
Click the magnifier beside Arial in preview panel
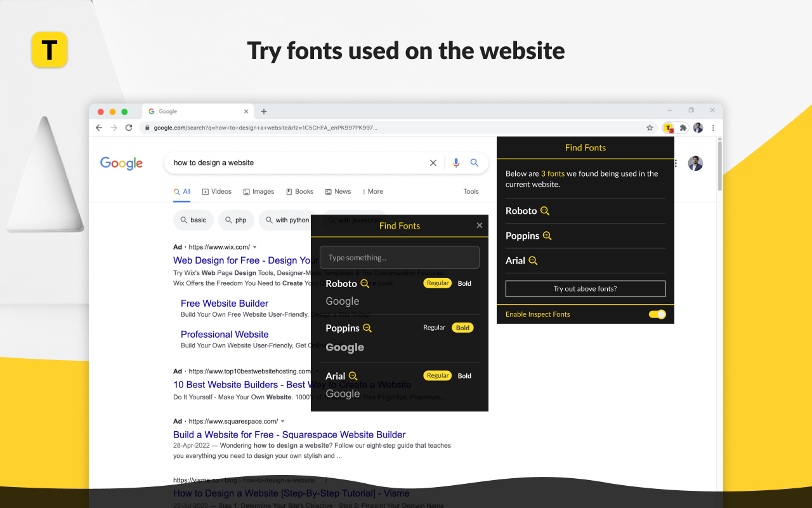(x=353, y=376)
